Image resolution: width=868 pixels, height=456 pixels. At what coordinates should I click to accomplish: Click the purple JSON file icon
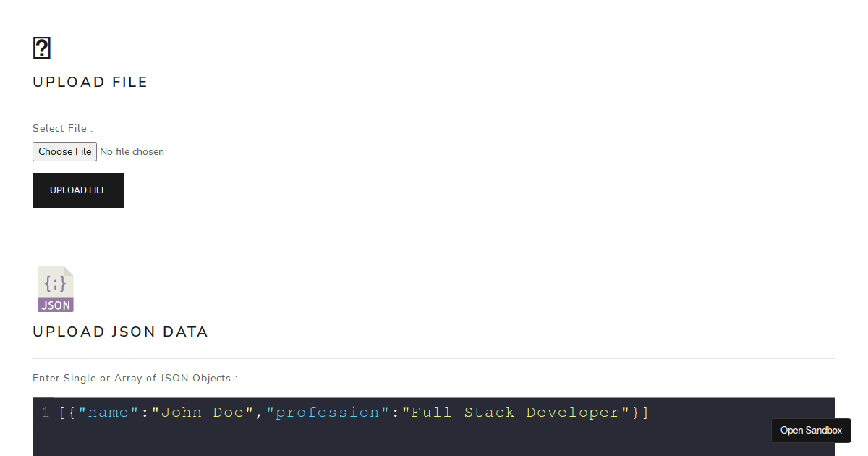tap(56, 289)
